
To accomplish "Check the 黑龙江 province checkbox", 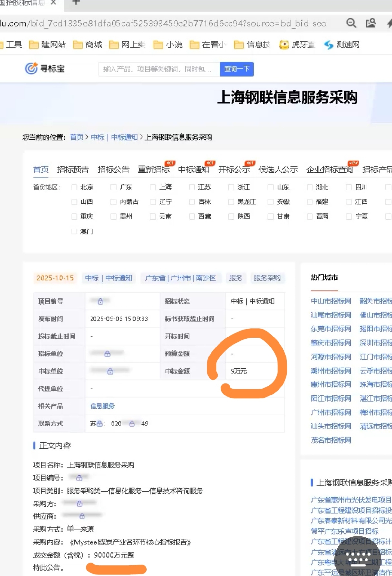I will (x=231, y=202).
